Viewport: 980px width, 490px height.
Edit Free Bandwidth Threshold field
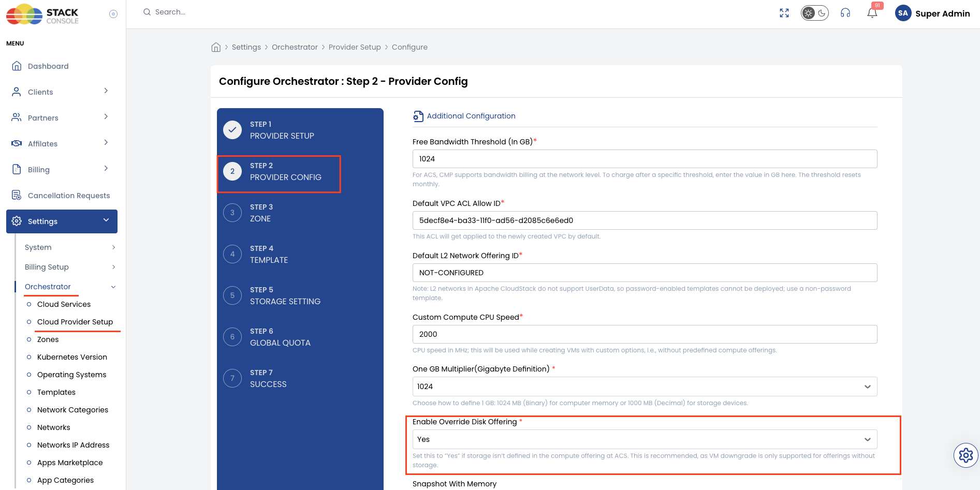pos(645,159)
